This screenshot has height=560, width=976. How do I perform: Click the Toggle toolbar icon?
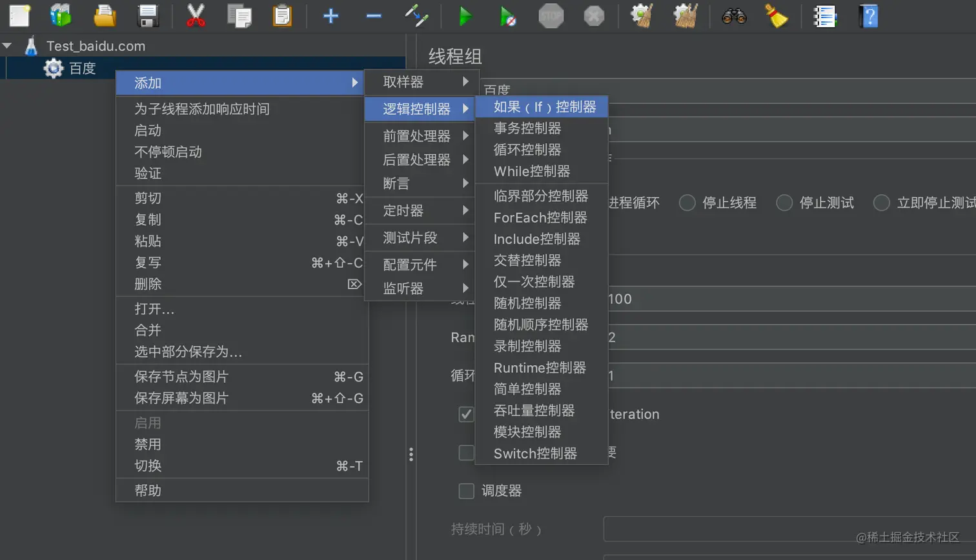416,15
